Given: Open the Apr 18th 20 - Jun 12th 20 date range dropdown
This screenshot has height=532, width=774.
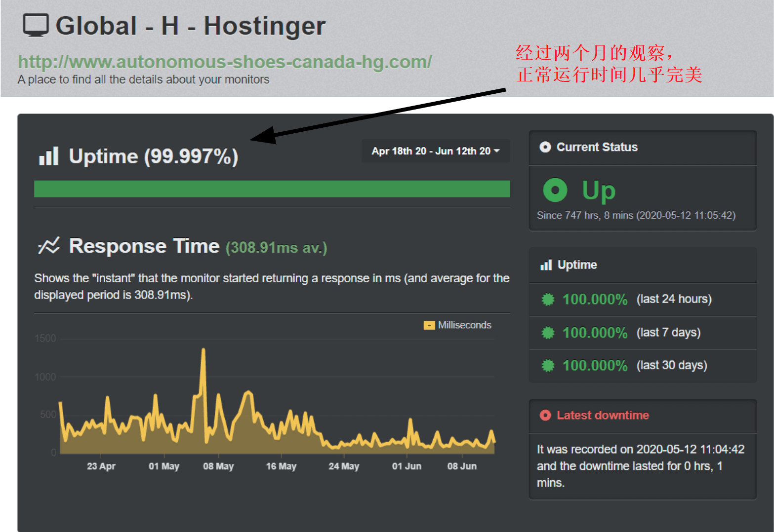Looking at the screenshot, I should click(x=436, y=151).
